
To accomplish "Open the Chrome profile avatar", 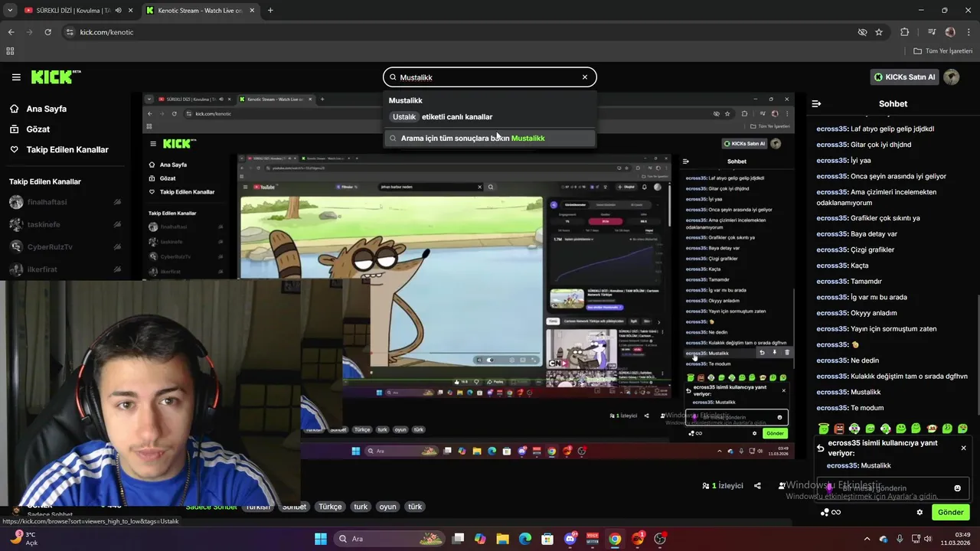I will [950, 32].
